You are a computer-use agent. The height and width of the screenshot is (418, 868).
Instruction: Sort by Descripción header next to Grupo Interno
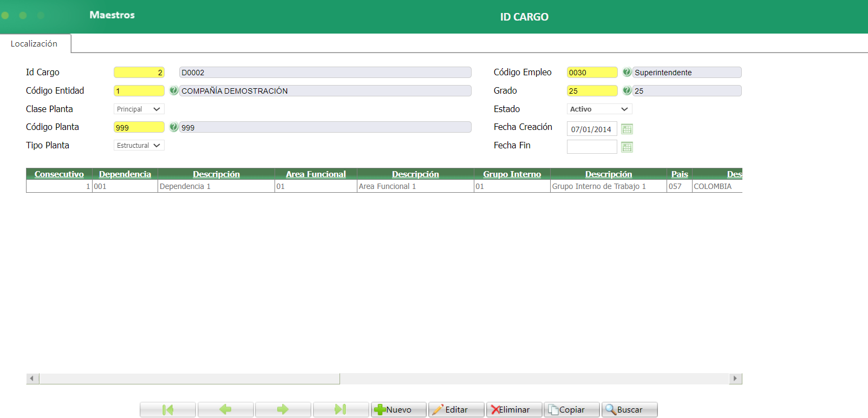(x=609, y=174)
